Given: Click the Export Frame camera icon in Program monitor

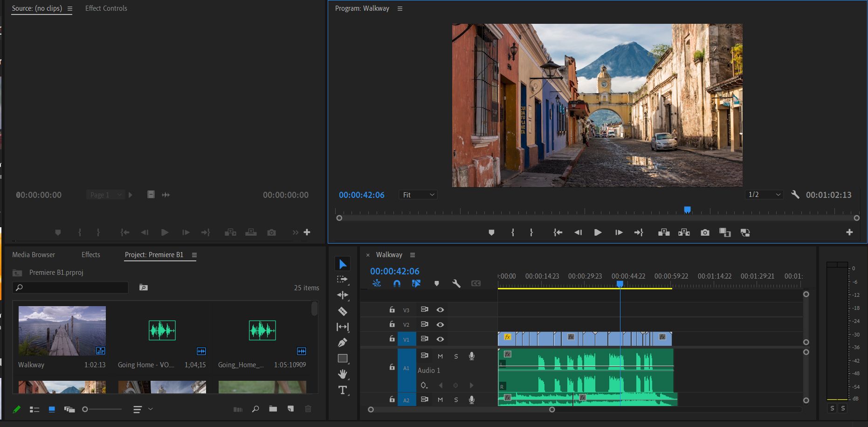Looking at the screenshot, I should (705, 232).
